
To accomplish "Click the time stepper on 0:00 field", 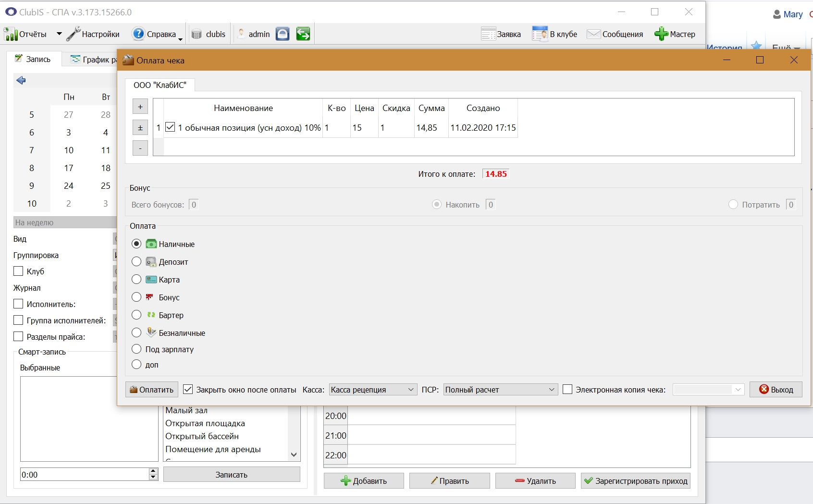I will [153, 474].
